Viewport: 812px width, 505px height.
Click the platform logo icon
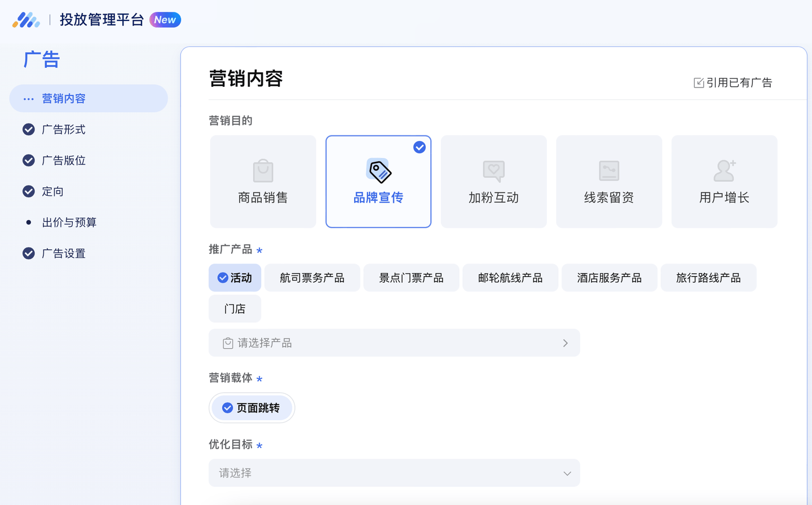click(26, 20)
